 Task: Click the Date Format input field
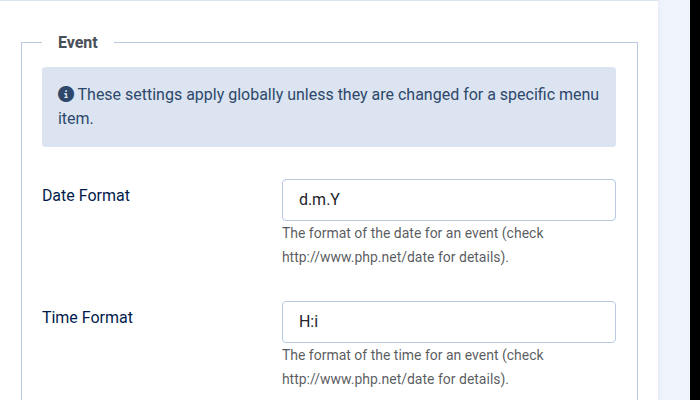click(448, 200)
